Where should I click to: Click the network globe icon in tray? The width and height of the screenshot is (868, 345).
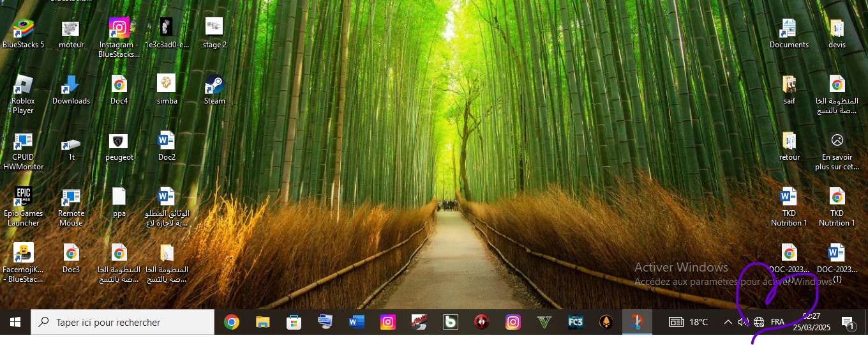click(759, 322)
